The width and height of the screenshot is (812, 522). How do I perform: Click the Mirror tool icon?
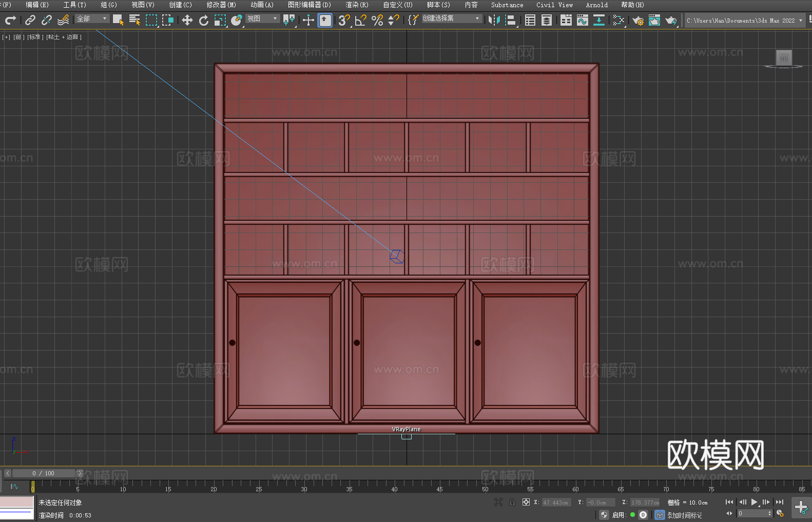coord(494,20)
